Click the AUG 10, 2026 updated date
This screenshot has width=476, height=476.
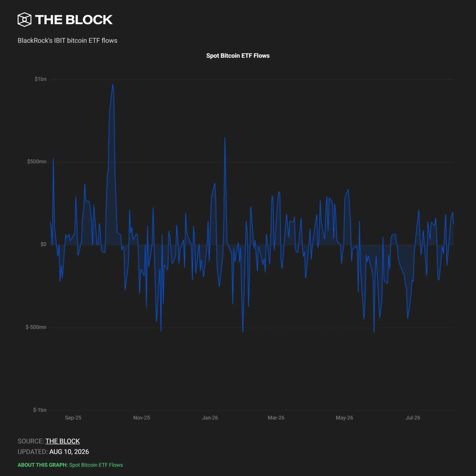69,452
